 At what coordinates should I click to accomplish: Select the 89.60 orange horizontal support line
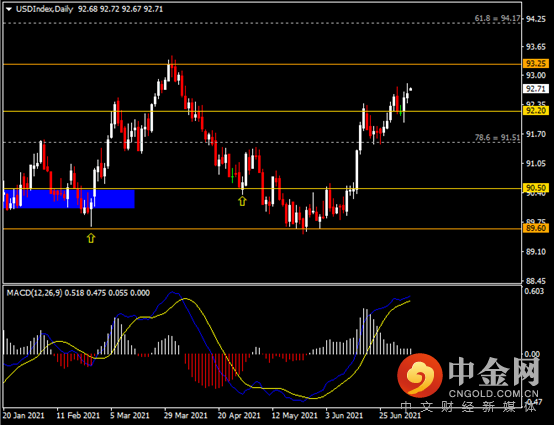263,229
